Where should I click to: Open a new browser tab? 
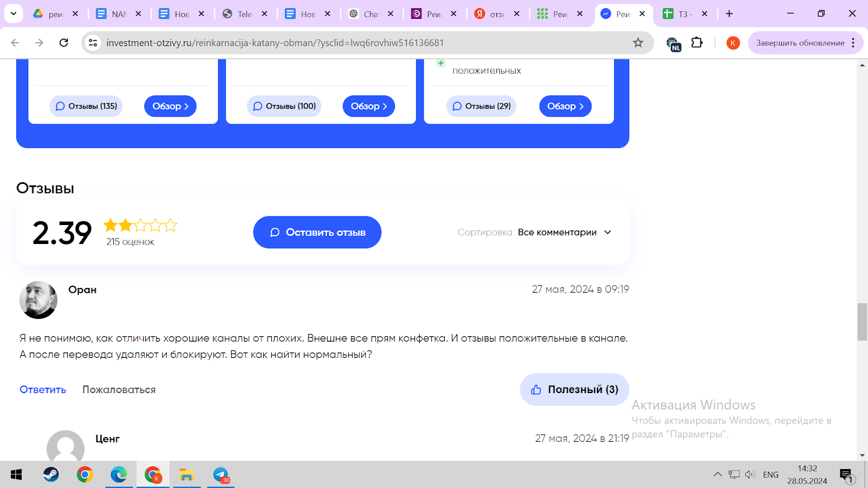click(729, 14)
